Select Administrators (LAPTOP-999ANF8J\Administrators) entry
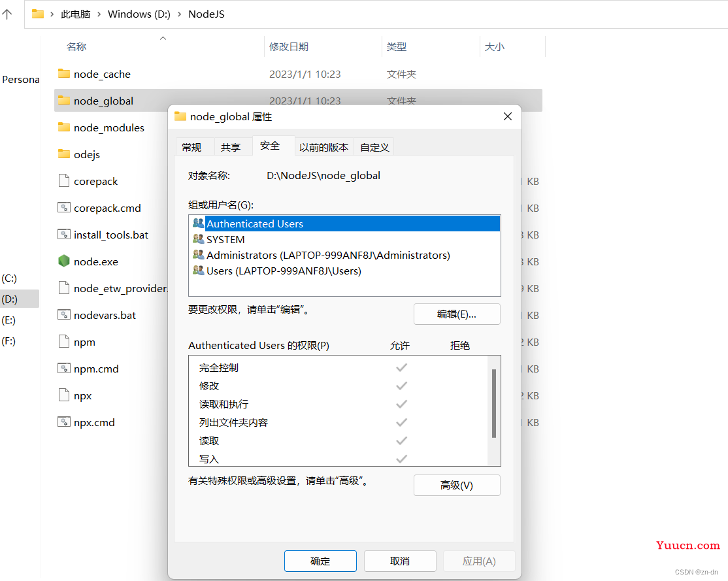 pyautogui.click(x=346, y=255)
